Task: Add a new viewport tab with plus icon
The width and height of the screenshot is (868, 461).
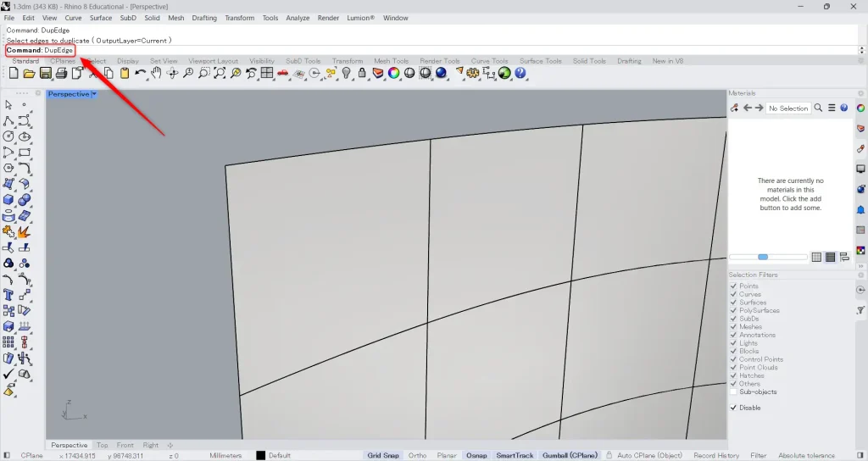Action: click(170, 445)
